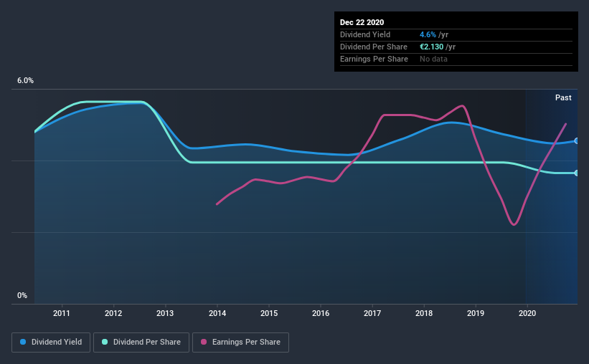Select the 2016 x-axis tick label
589x364 pixels.
coord(321,313)
